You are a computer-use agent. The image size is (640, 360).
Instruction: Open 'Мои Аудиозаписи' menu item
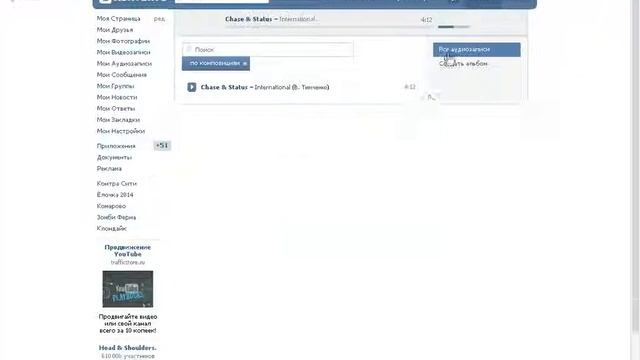pos(124,64)
